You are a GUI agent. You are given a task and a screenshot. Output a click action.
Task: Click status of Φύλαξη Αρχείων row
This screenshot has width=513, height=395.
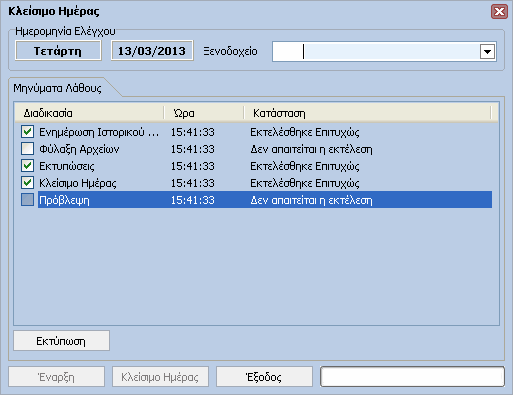click(x=311, y=149)
